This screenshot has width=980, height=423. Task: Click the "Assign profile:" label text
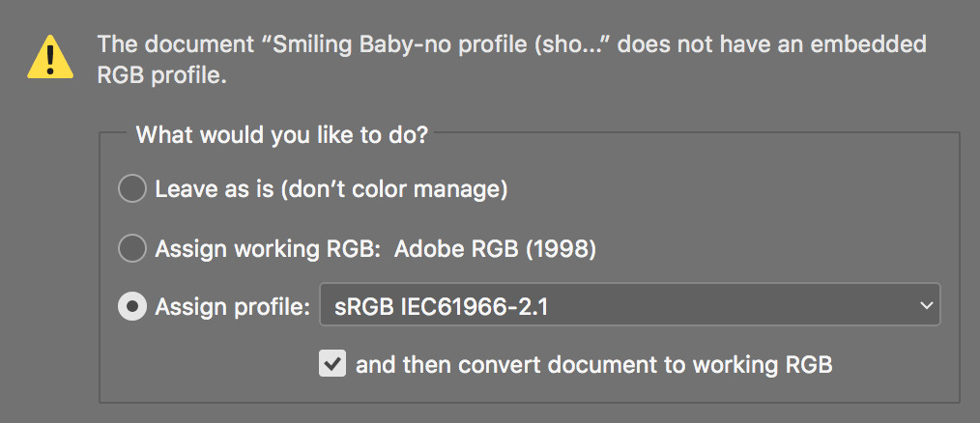233,307
